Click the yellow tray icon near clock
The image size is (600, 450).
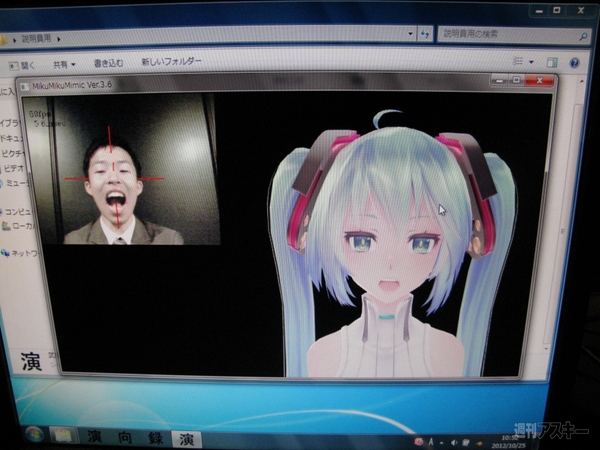479,443
